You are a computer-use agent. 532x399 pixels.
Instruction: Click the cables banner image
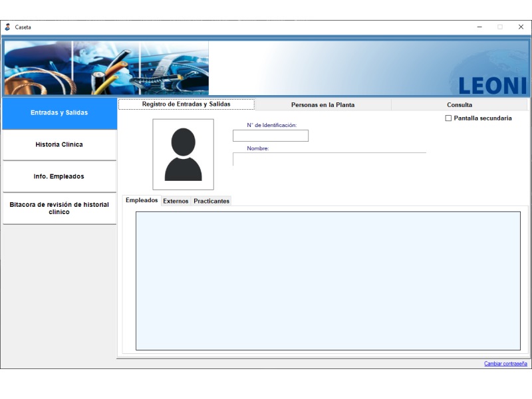106,68
